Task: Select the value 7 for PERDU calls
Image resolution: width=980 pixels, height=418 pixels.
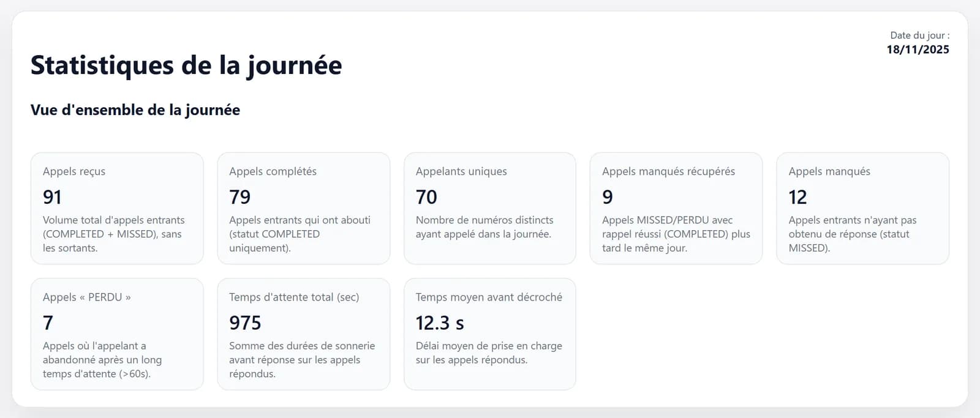Action: click(48, 323)
